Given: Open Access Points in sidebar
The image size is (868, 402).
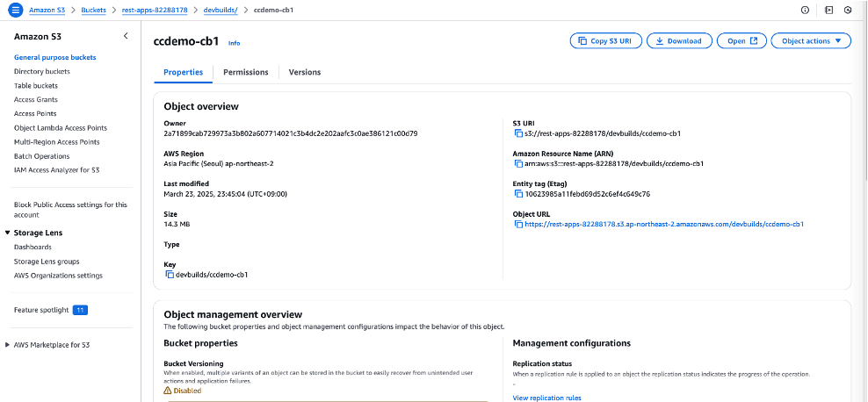Looking at the screenshot, I should pos(35,114).
